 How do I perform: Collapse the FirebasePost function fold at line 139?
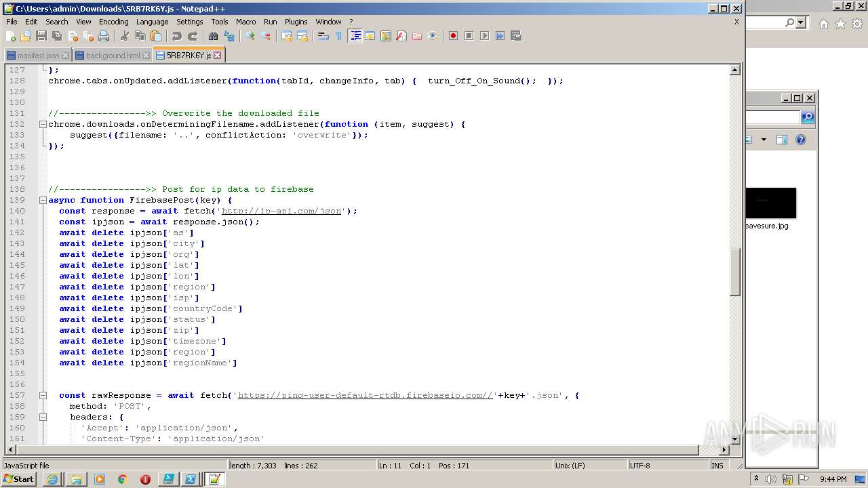[43, 200]
